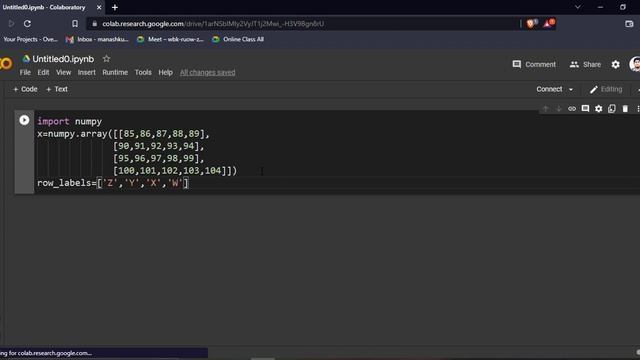
Task: Open the browser wallet icon
Action: pyautogui.click(x=629, y=24)
